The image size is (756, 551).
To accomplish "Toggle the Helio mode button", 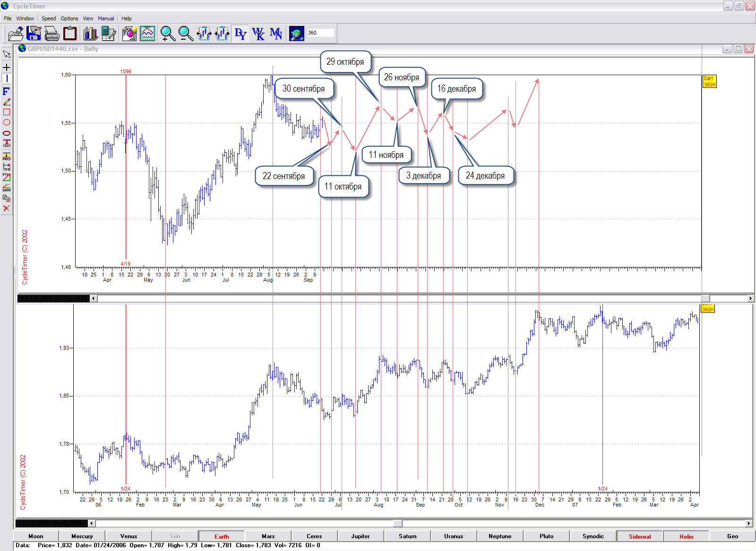I will (686, 536).
